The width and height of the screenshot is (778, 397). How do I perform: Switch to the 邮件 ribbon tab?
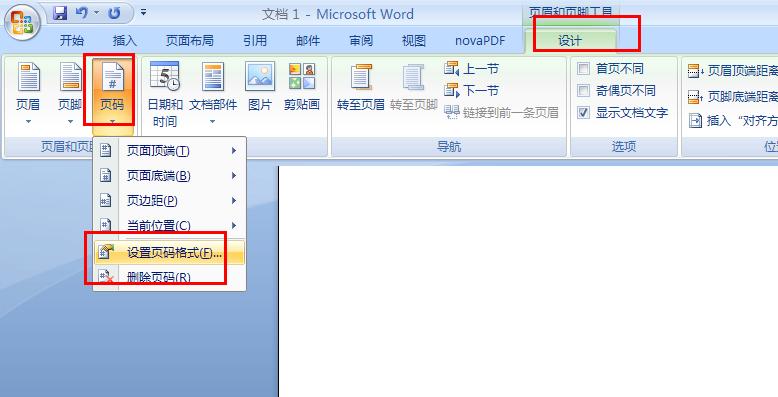(x=308, y=41)
